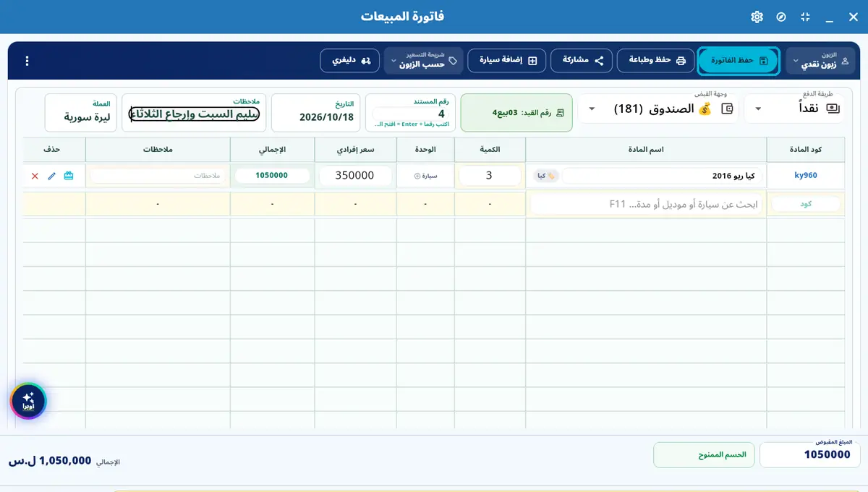Open the three-dot more options menu
Screen dimensions: 868x492
(27, 61)
